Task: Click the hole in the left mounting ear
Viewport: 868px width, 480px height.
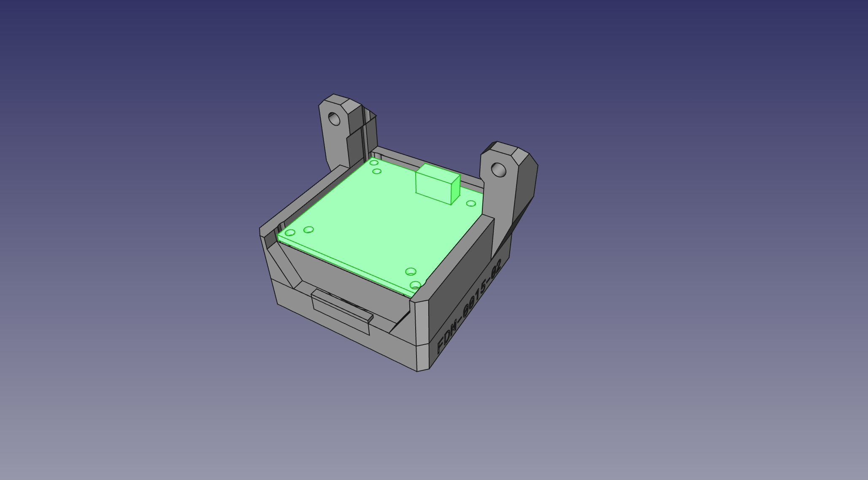Action: 334,119
